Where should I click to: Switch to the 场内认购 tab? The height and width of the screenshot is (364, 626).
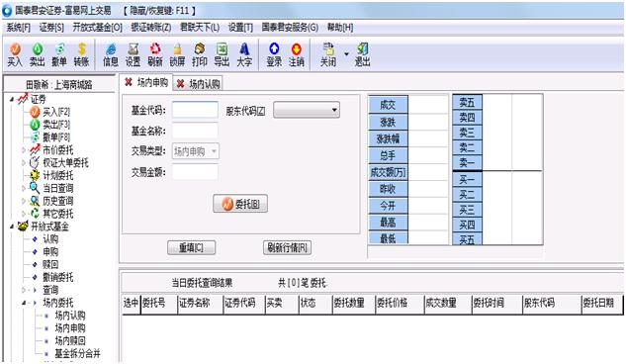click(x=205, y=84)
